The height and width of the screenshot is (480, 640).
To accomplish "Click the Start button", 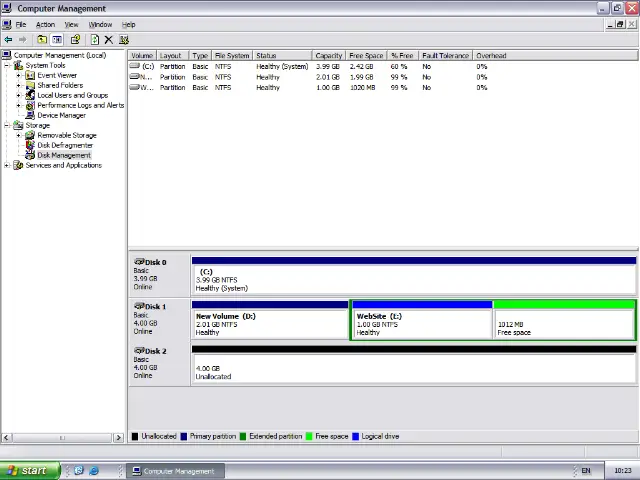I will [29, 471].
